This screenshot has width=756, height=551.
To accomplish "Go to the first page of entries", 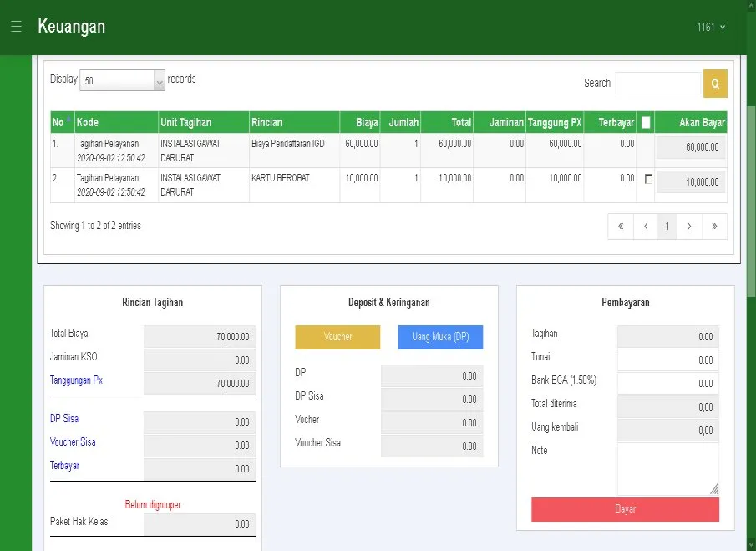I will [x=621, y=227].
